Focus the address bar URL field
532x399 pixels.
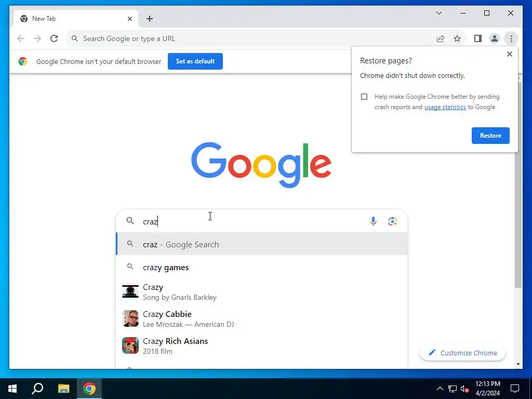[251, 38]
